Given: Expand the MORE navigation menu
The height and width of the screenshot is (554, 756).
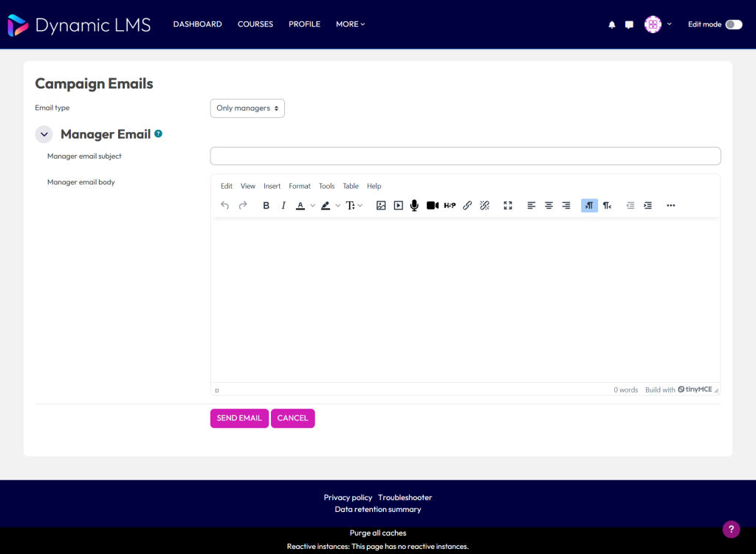Looking at the screenshot, I should pos(351,24).
